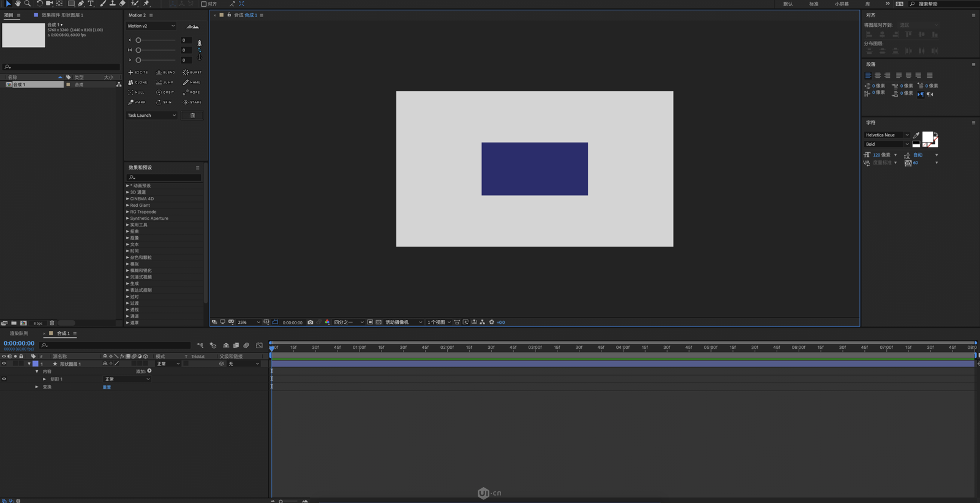Select the Rotation tool
The width and height of the screenshot is (980, 503).
pyautogui.click(x=39, y=4)
